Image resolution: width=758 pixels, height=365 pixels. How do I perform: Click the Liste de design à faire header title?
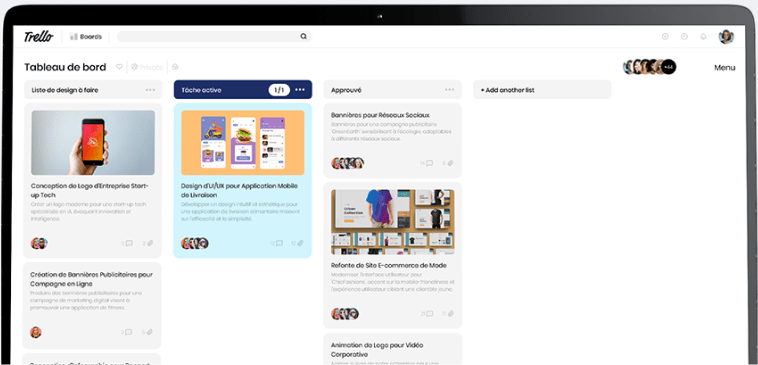click(65, 90)
